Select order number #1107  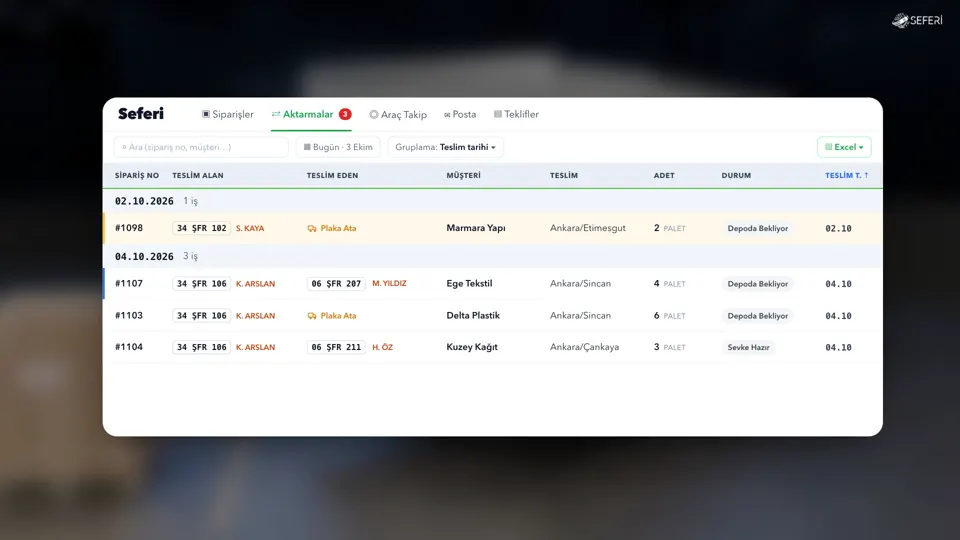tap(129, 284)
